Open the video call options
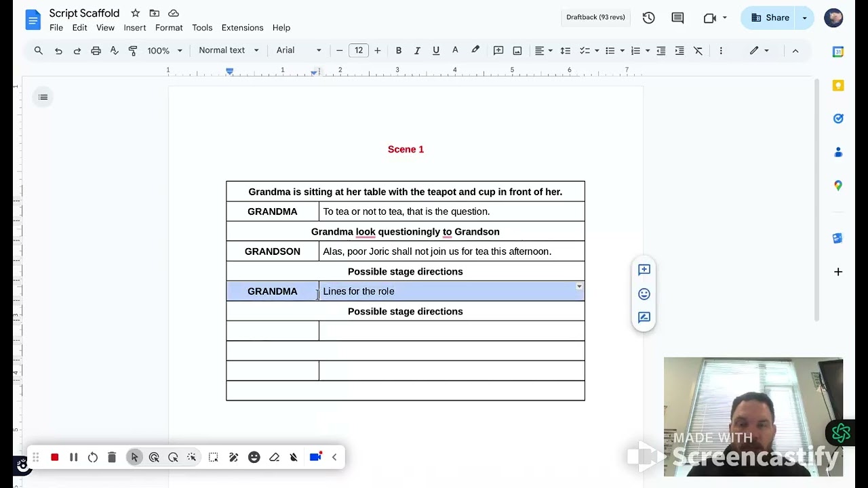The width and height of the screenshot is (868, 488). tap(715, 18)
